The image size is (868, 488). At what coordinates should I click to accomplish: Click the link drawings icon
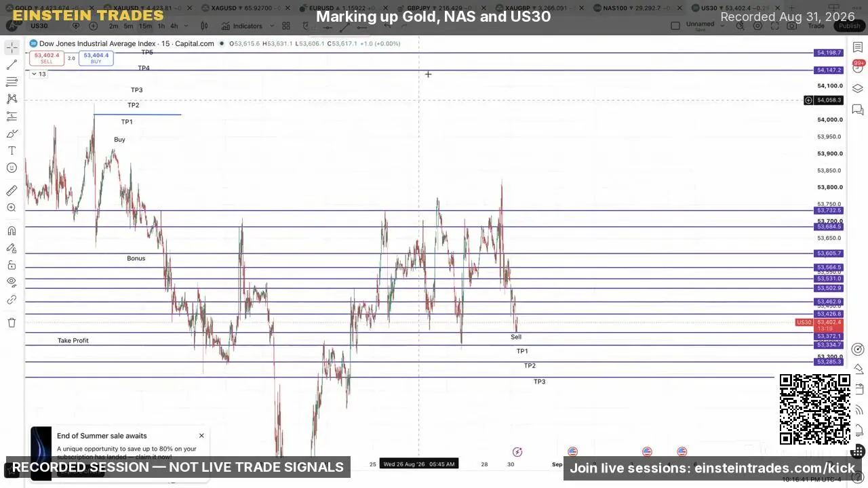pos(12,300)
